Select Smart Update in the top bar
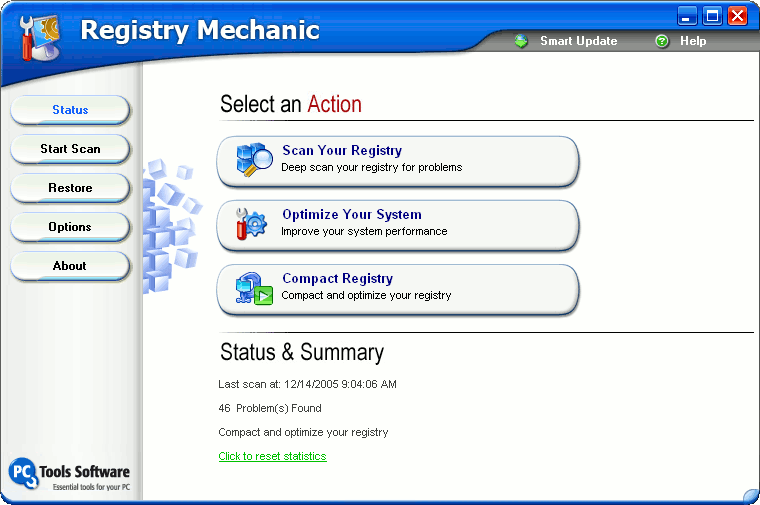 [x=578, y=41]
